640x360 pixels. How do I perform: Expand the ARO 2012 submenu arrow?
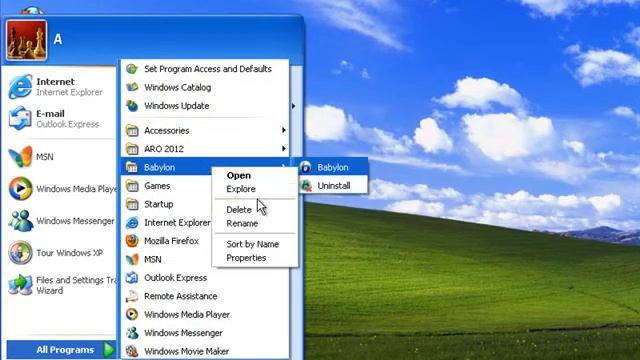pyautogui.click(x=284, y=149)
